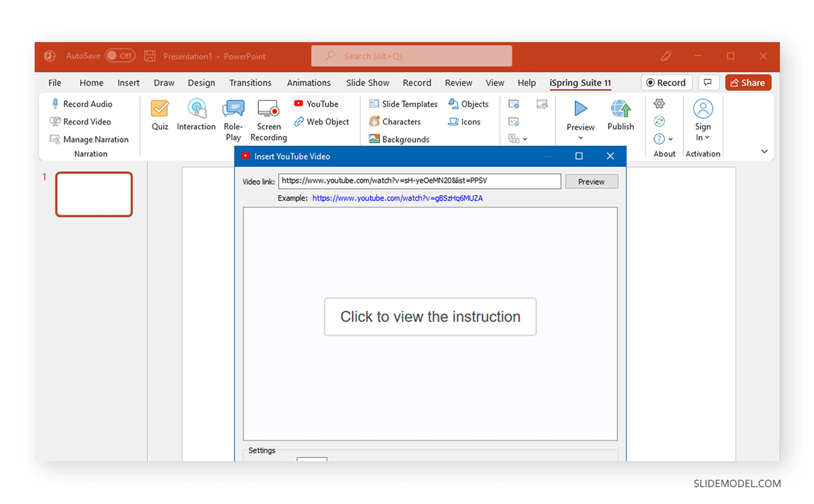Image resolution: width=814 pixels, height=504 pixels.
Task: Switch to the Home tab
Action: tap(92, 83)
